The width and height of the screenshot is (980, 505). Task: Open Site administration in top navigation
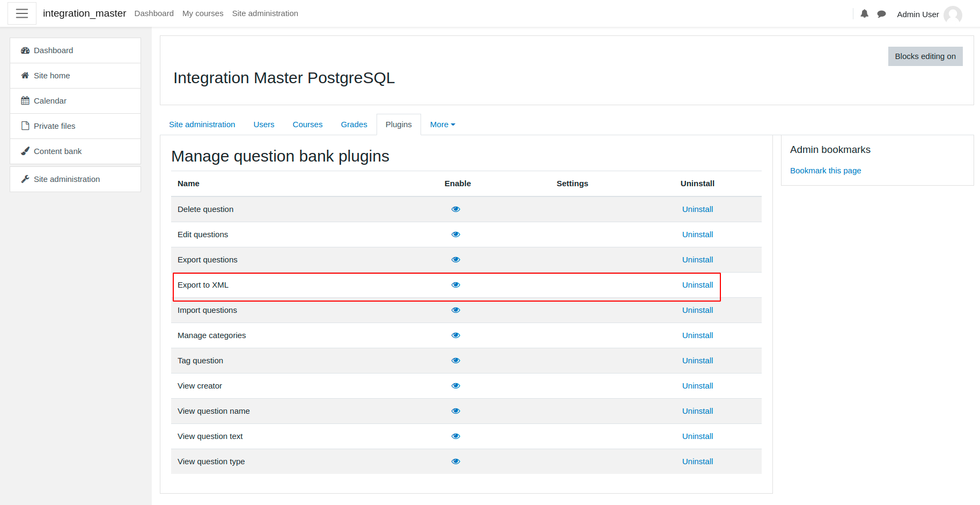point(265,13)
